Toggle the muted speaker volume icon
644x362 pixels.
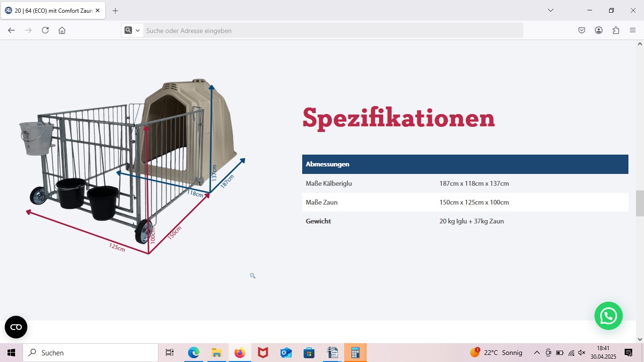(582, 353)
